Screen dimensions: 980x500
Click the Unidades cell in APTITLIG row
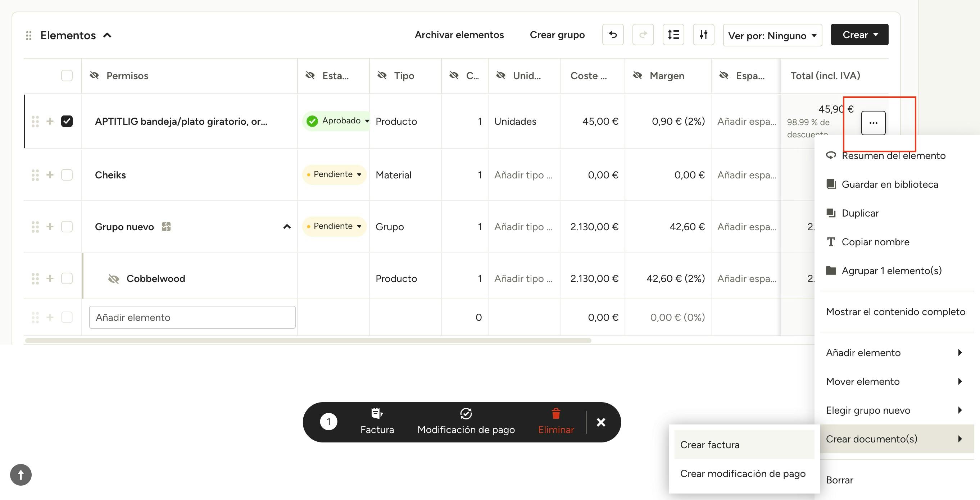524,121
